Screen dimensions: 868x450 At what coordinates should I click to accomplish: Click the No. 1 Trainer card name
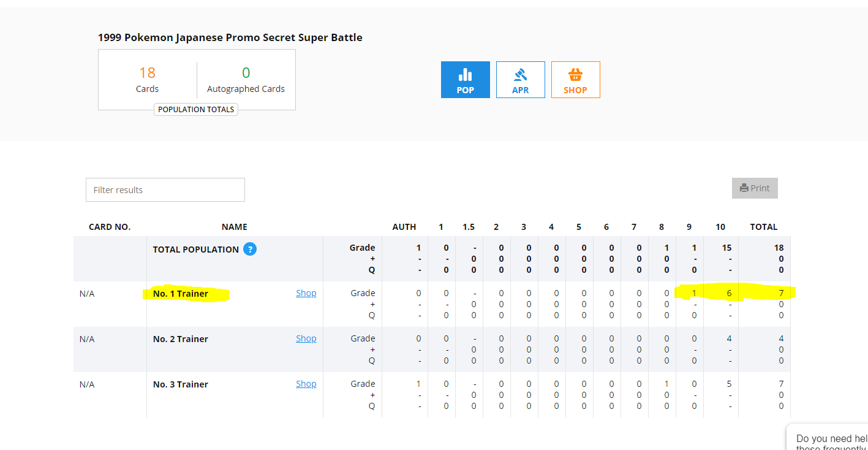tap(181, 294)
